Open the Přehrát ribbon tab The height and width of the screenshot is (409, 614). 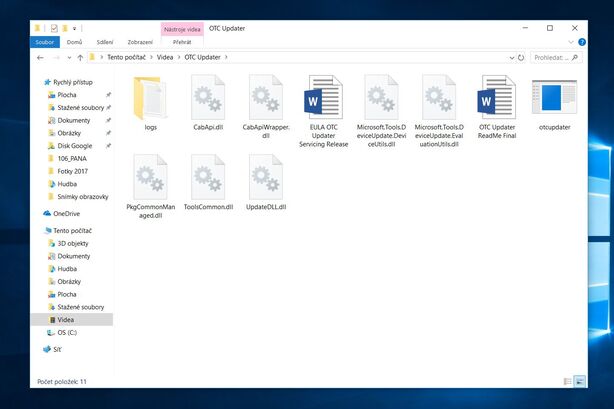click(x=182, y=42)
